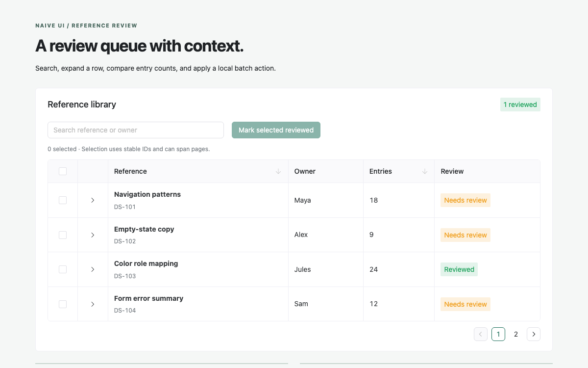
Task: Switch to page 2 of the table
Action: click(x=516, y=334)
